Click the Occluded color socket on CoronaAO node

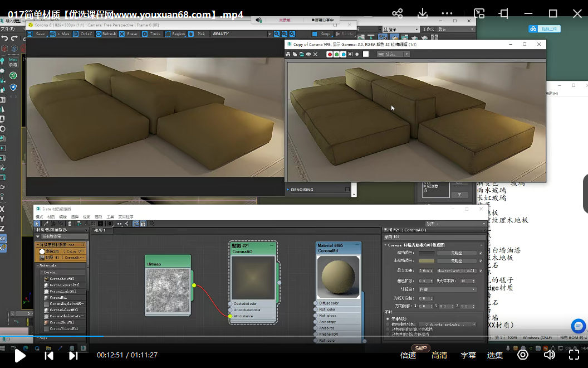coord(231,304)
